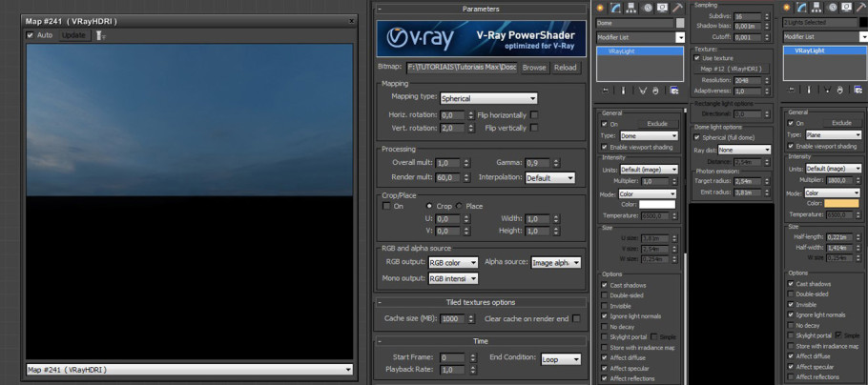The height and width of the screenshot is (385, 868).
Task: Click Map #12 (VRayHDRI) texture button
Action: pos(732,70)
